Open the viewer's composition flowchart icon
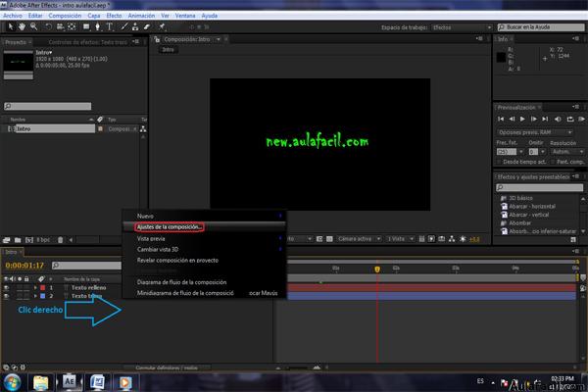This screenshot has height=392, width=588. (x=452, y=239)
